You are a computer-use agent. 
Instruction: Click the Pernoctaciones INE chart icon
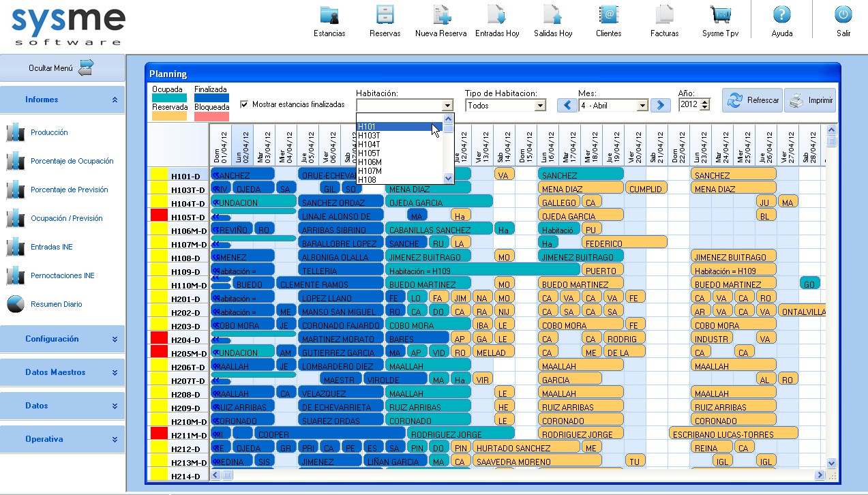click(x=16, y=275)
